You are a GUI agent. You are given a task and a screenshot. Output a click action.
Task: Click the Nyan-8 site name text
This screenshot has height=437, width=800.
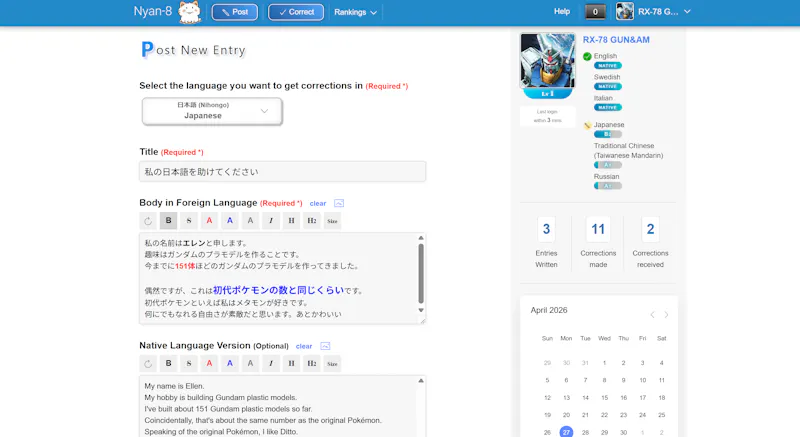click(x=153, y=11)
